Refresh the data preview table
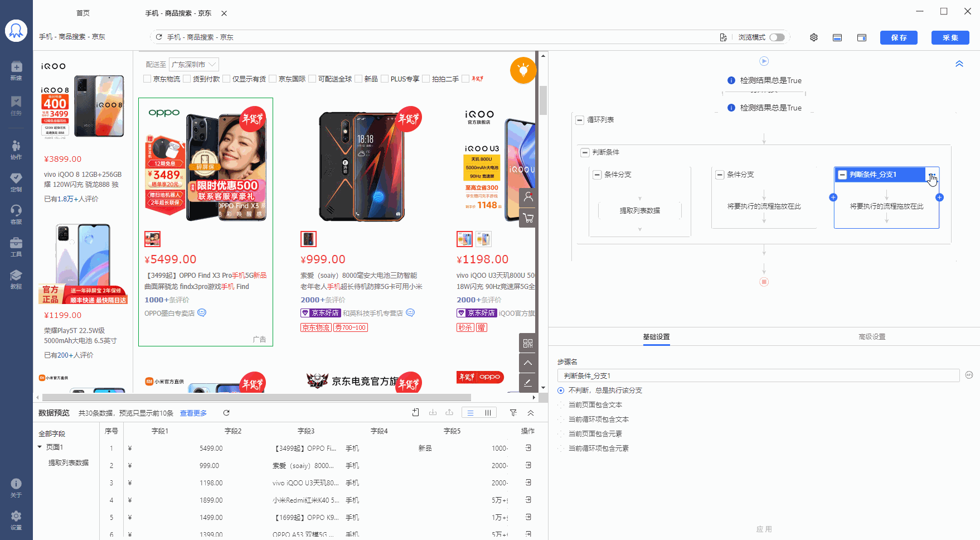This screenshot has width=980, height=540. pos(226,413)
